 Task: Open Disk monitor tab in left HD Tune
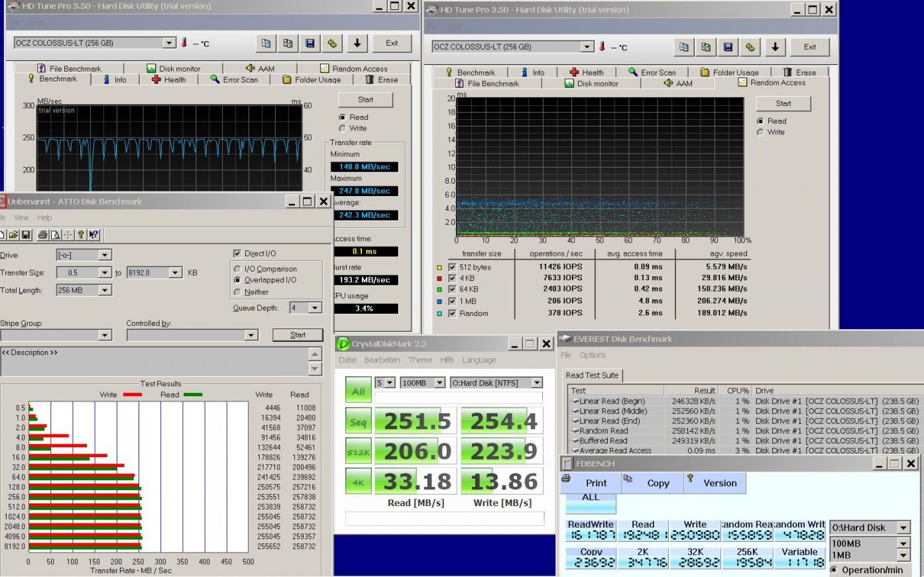173,68
